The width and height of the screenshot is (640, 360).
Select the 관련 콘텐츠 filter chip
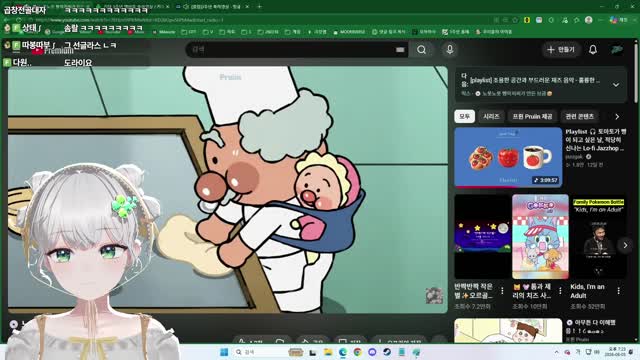coord(579,116)
